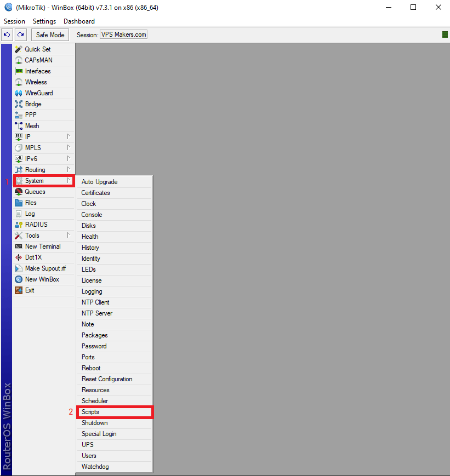Click the Session name field VPS Makers.com
The image size is (450, 476).
tap(124, 35)
